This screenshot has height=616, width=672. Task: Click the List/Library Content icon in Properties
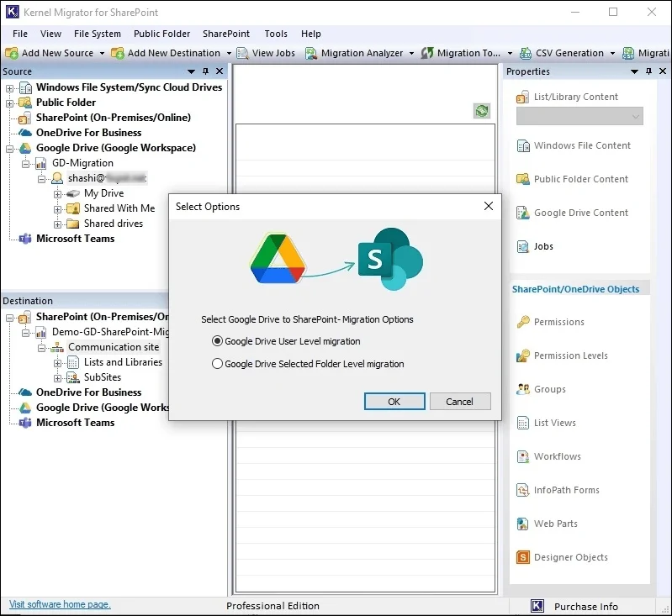click(x=522, y=97)
